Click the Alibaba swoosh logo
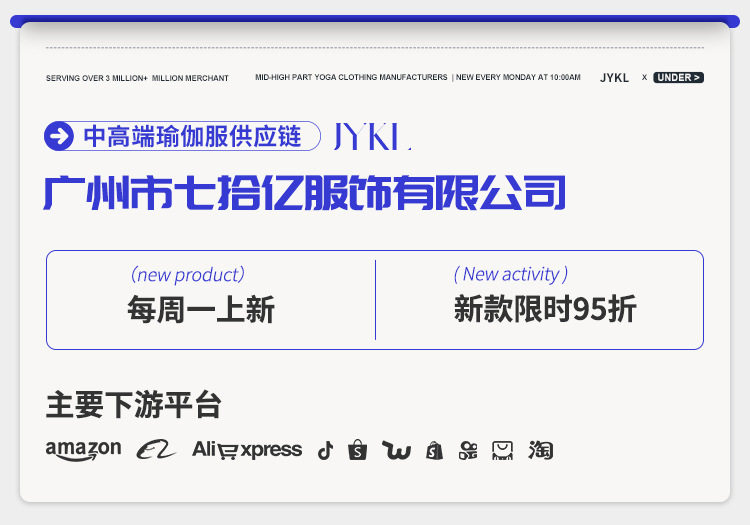This screenshot has height=525, width=750. 156,449
